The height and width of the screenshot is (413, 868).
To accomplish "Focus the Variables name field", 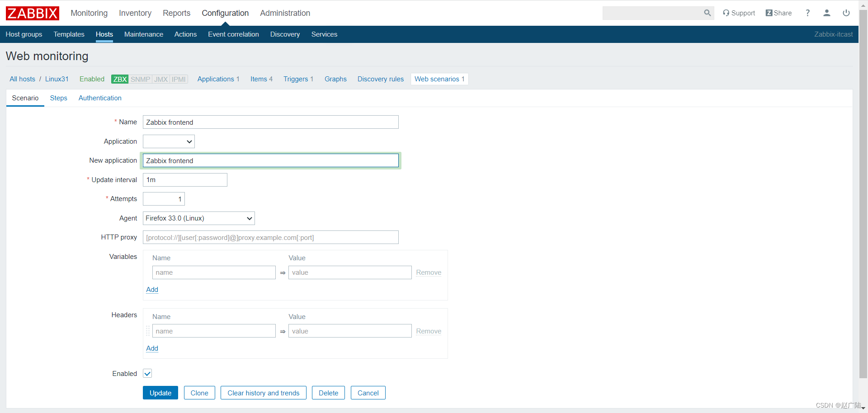I will 214,272.
